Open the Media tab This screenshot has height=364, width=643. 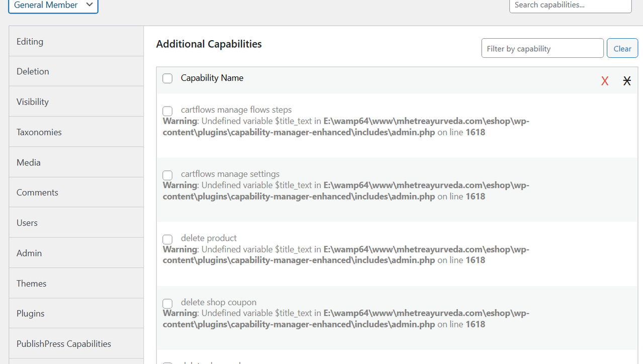(76, 162)
